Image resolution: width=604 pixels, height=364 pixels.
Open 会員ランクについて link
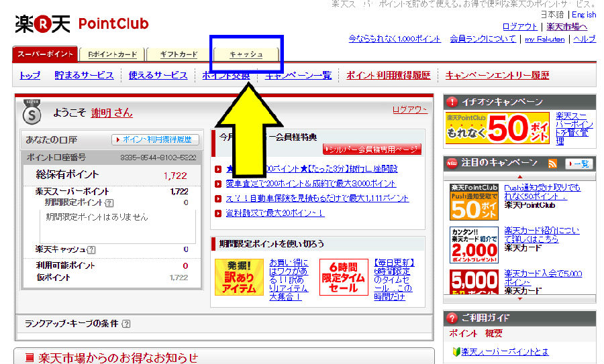(x=483, y=39)
